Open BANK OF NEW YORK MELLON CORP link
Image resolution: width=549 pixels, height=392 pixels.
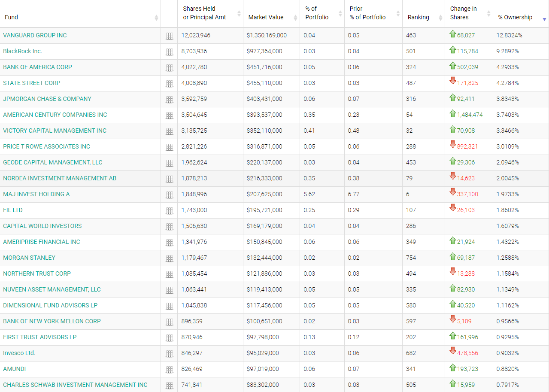52,321
